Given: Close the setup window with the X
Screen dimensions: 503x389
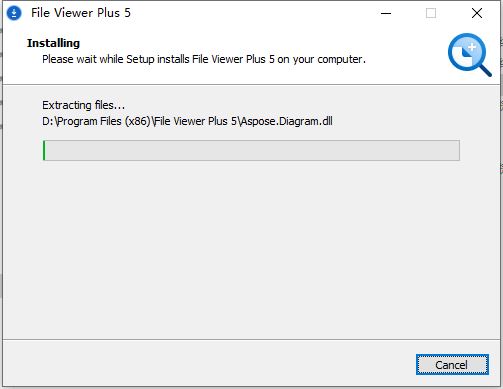Looking at the screenshot, I should coord(477,13).
